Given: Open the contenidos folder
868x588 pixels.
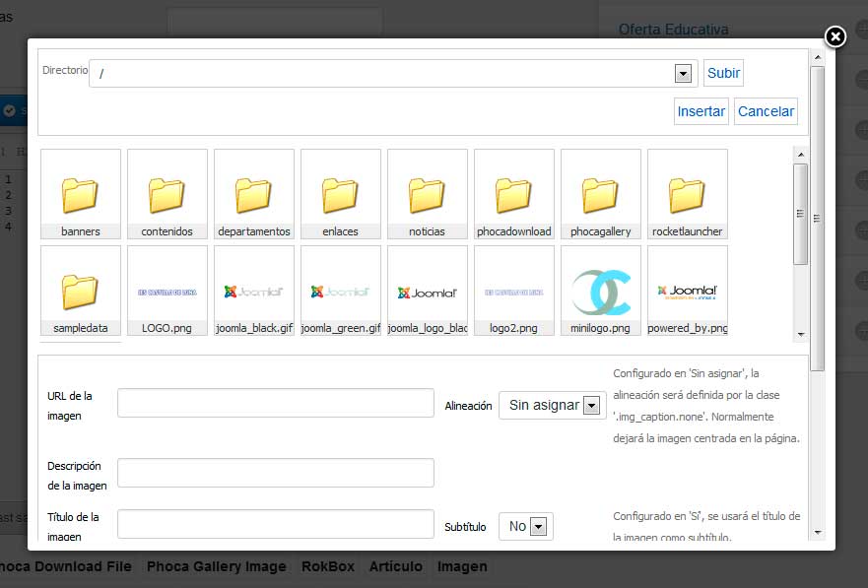Looking at the screenshot, I should (167, 195).
